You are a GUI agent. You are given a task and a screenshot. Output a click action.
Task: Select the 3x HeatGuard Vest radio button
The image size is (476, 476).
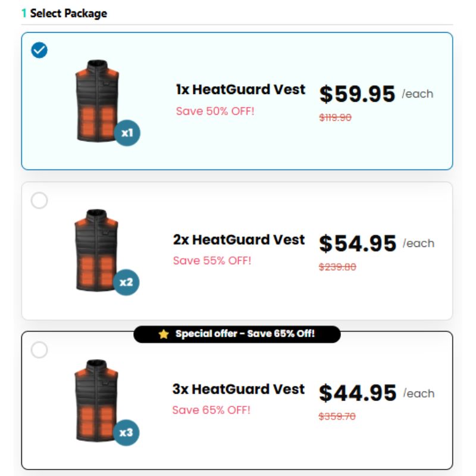point(39,350)
